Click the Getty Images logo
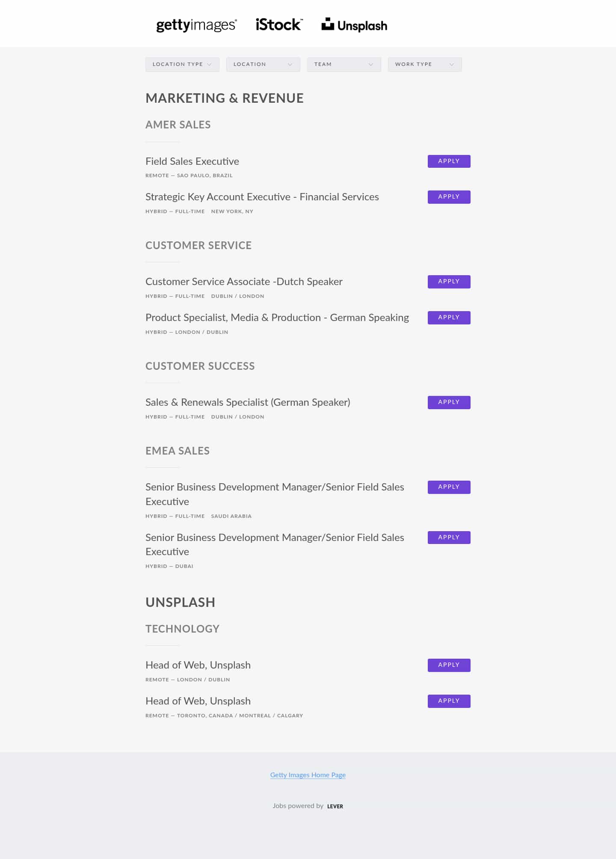616x859 pixels. pyautogui.click(x=196, y=25)
